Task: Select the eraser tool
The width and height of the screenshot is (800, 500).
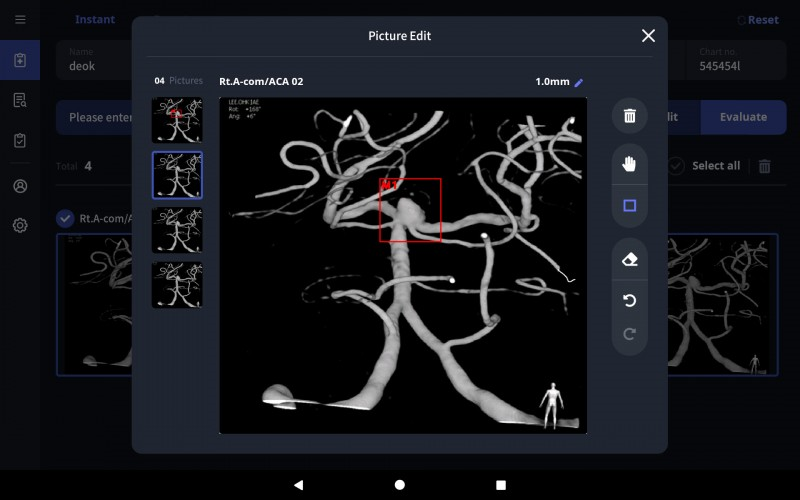Action: pyautogui.click(x=629, y=259)
